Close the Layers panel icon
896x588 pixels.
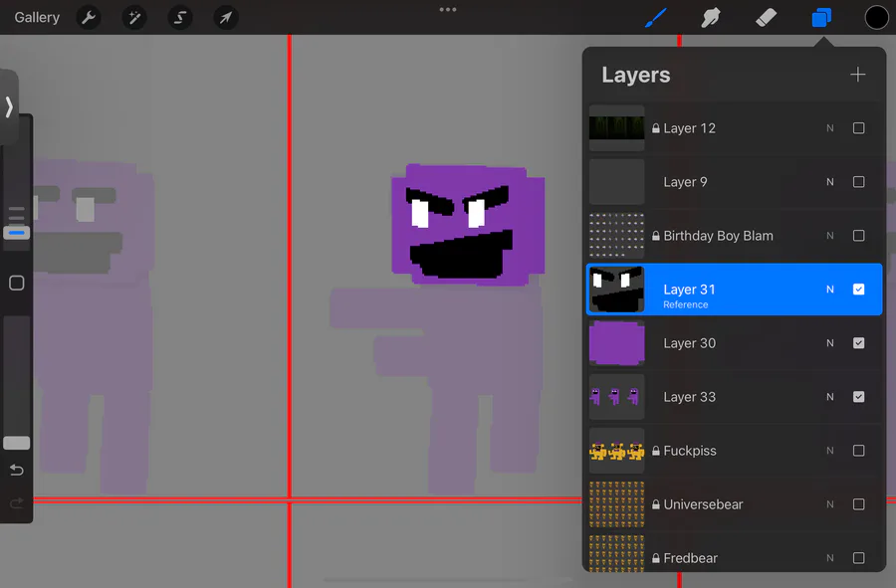click(x=821, y=18)
